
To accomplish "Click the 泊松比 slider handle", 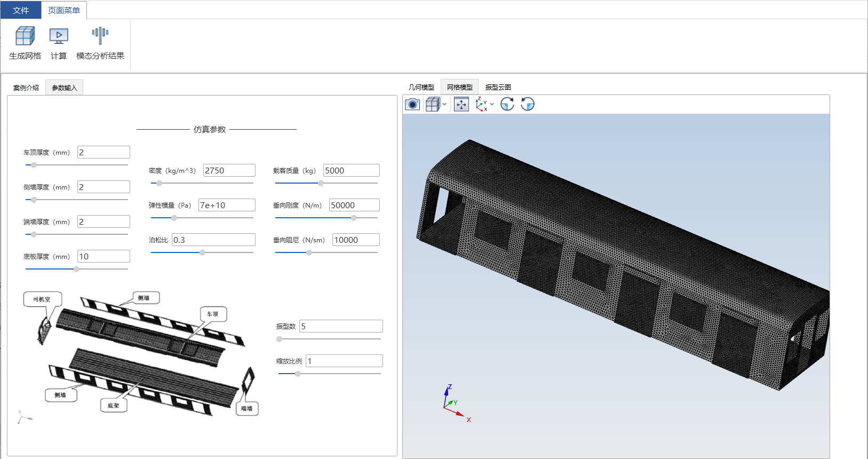I will (x=202, y=252).
